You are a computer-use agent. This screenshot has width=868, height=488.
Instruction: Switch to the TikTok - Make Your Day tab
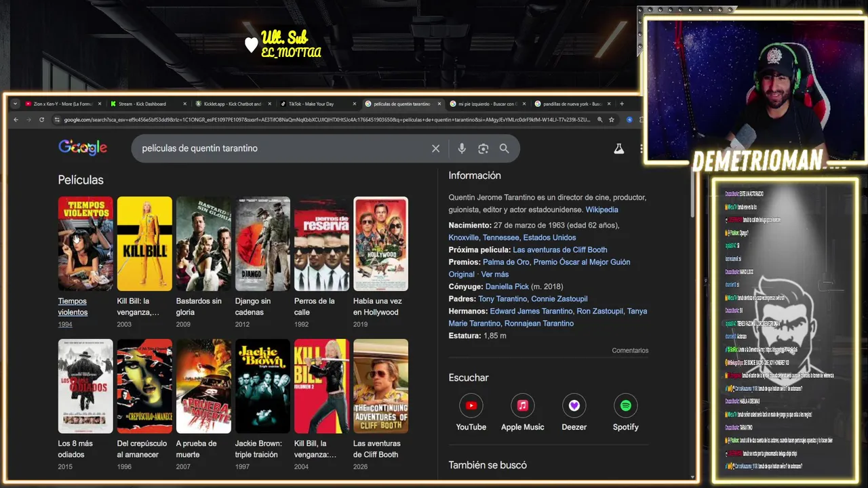coord(317,104)
